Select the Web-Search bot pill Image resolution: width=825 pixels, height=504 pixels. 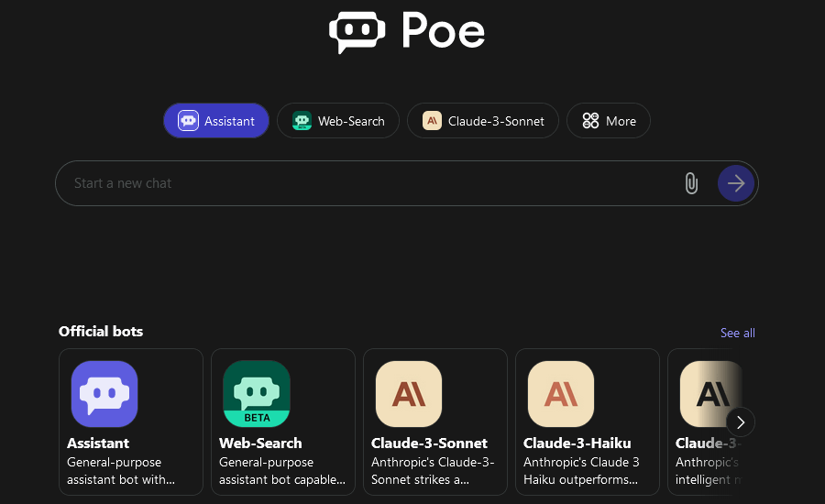[337, 121]
